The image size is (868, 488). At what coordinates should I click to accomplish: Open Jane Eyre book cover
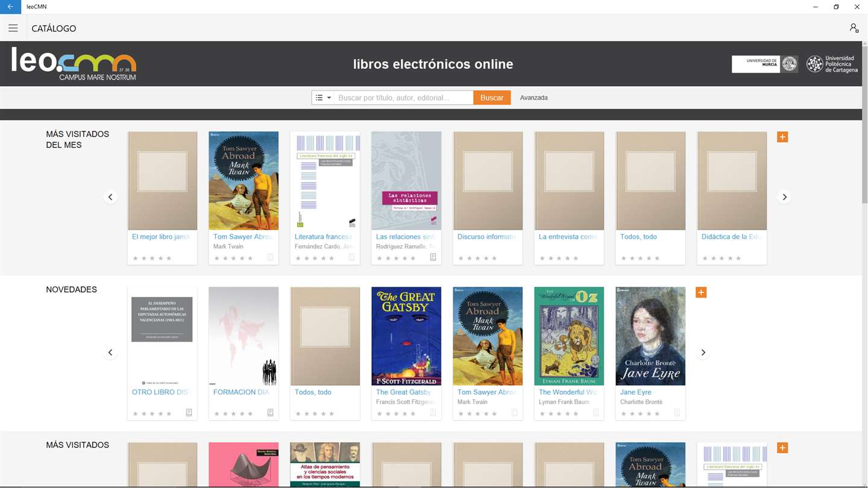click(x=650, y=336)
